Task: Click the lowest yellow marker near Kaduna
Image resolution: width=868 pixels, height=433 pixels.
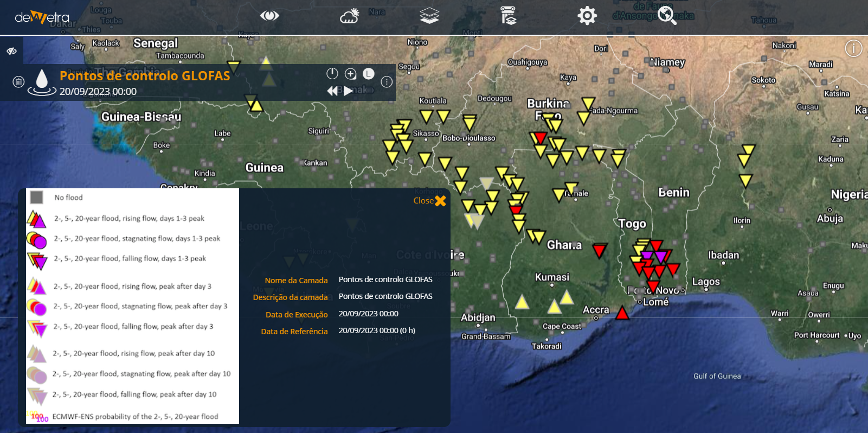Action: pos(746,181)
